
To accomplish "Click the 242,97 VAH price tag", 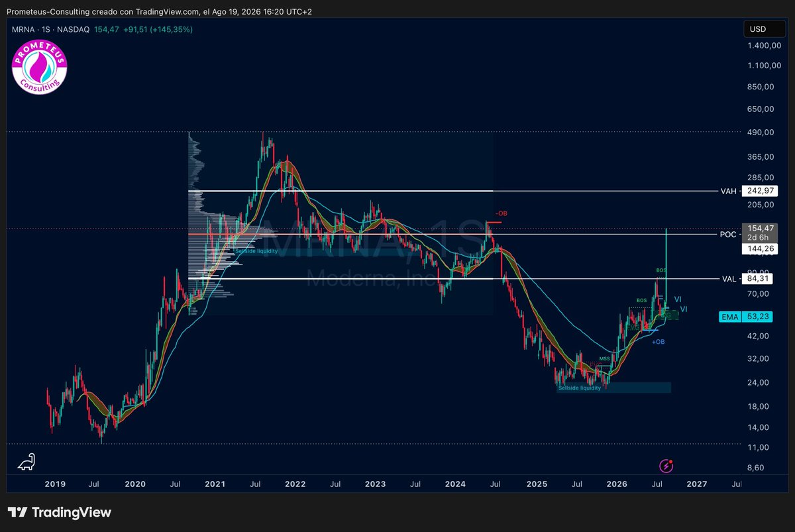I will tap(759, 191).
